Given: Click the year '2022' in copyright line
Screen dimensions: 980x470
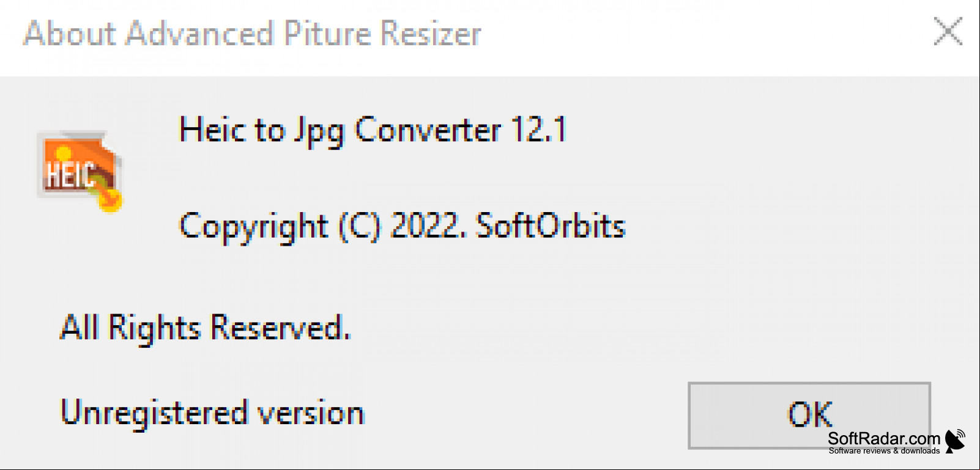Looking at the screenshot, I should click(424, 226).
